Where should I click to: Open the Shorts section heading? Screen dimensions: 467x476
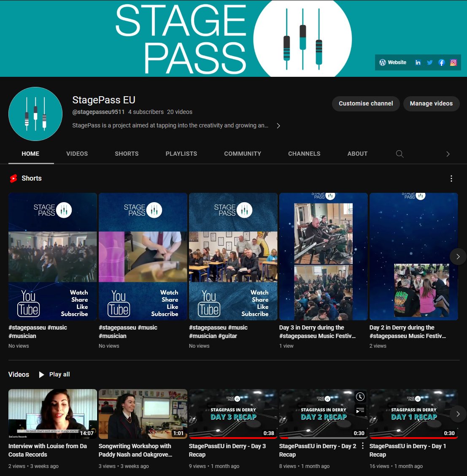coord(32,178)
